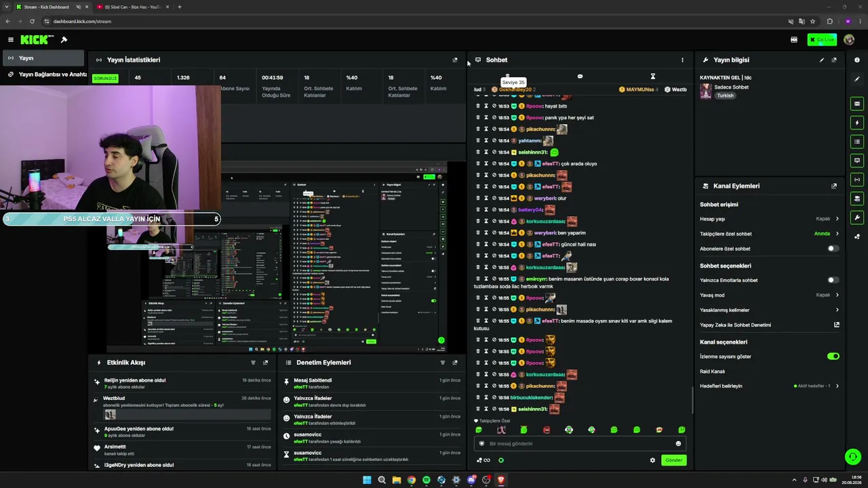This screenshot has height=488, width=868.
Task: Toggle Abonelere özel sohbet switch
Action: tap(833, 249)
